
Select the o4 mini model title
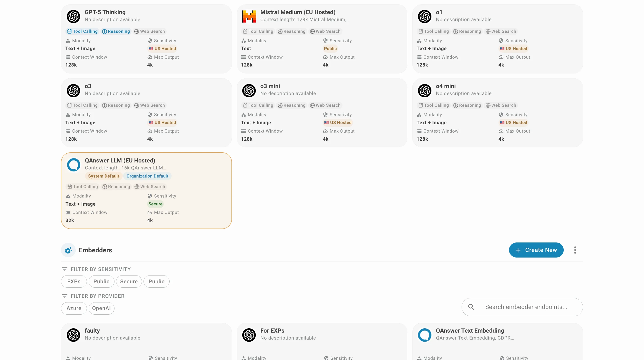[446, 86]
